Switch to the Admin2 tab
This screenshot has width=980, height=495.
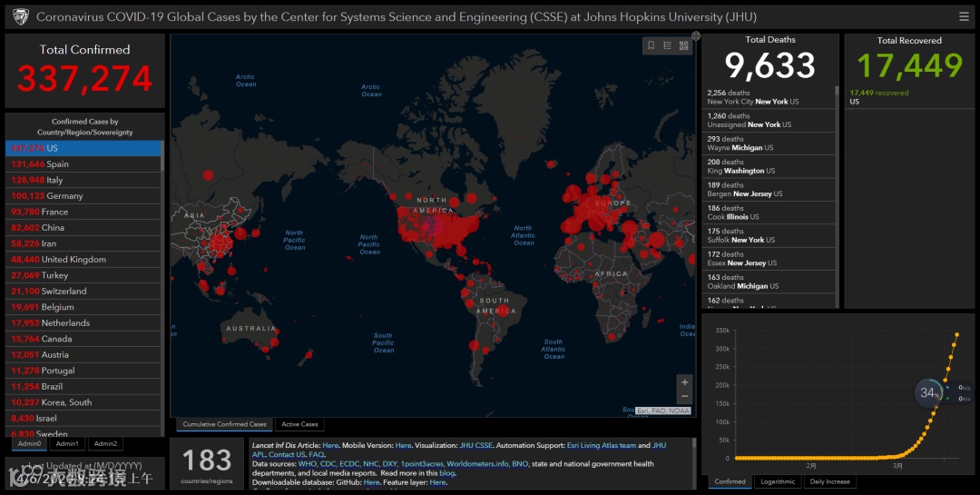(105, 444)
